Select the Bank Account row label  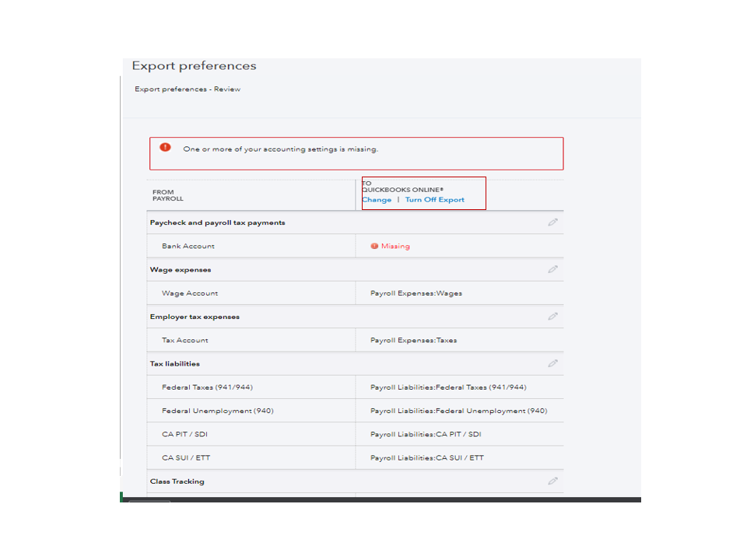pos(188,246)
